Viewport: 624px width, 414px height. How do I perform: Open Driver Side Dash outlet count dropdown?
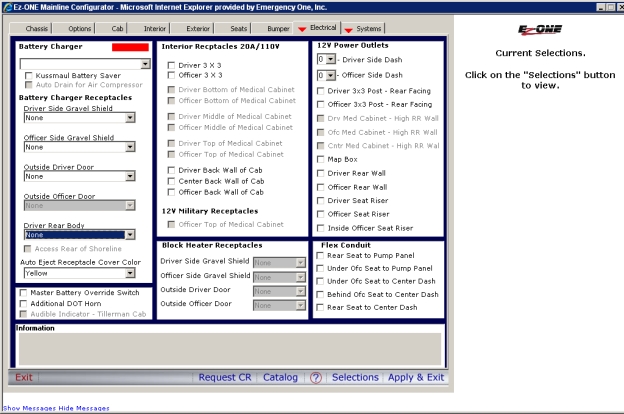point(330,60)
